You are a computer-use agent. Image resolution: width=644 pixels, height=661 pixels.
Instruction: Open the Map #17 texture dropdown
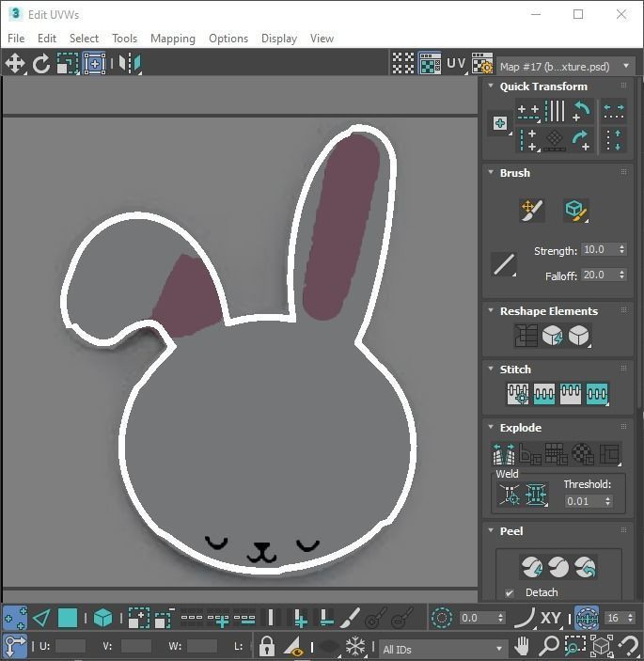click(565, 66)
